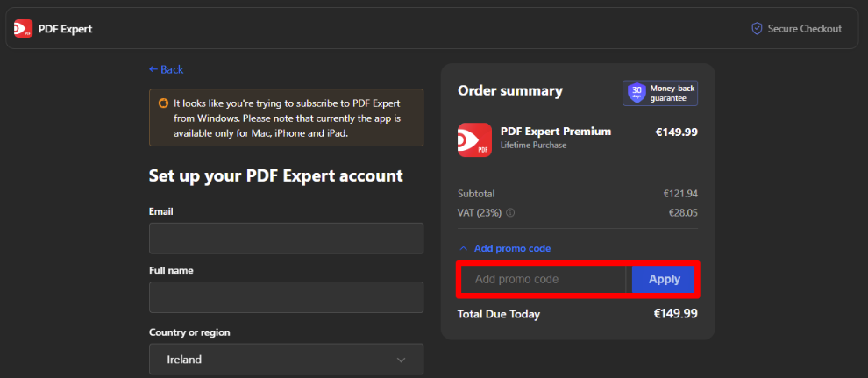The width and height of the screenshot is (868, 378).
Task: Collapse the Add promo code section
Action: click(504, 248)
